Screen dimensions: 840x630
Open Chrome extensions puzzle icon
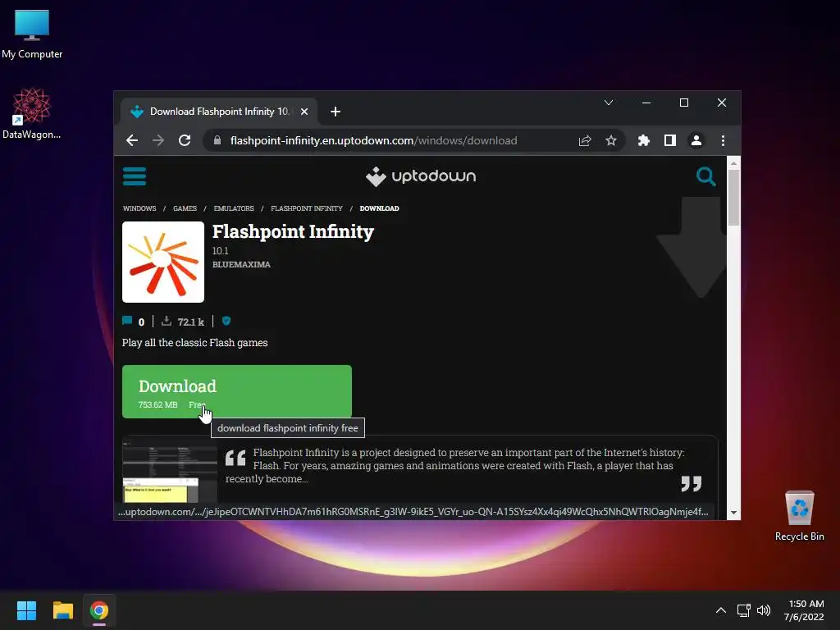pos(643,140)
